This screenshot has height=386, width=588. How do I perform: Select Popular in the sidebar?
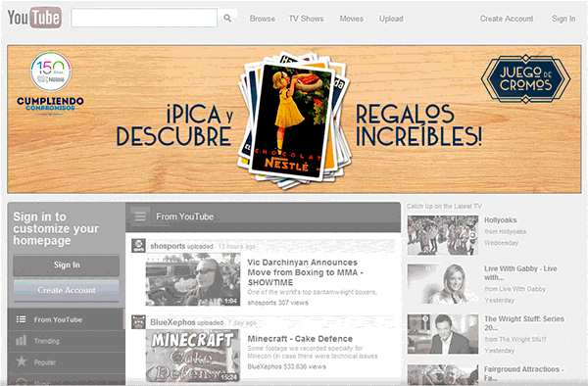click(66, 362)
